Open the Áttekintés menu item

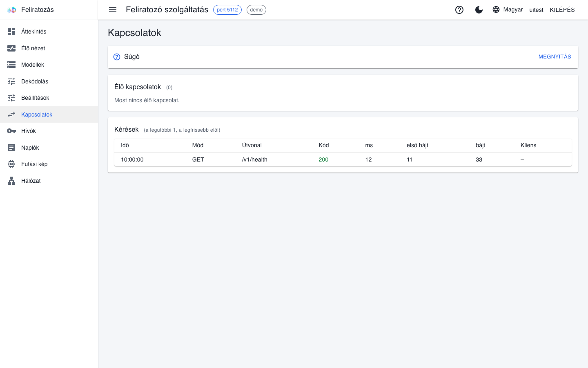[x=49, y=31]
